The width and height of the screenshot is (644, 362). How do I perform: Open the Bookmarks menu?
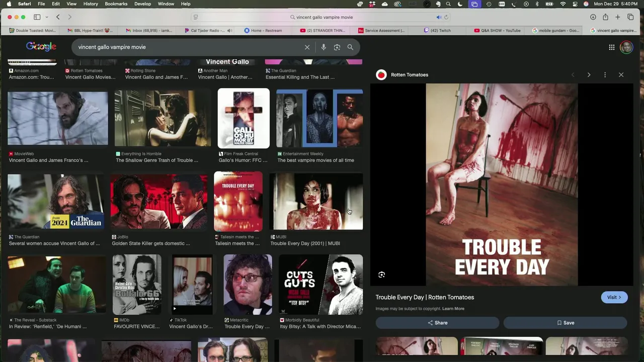116,4
